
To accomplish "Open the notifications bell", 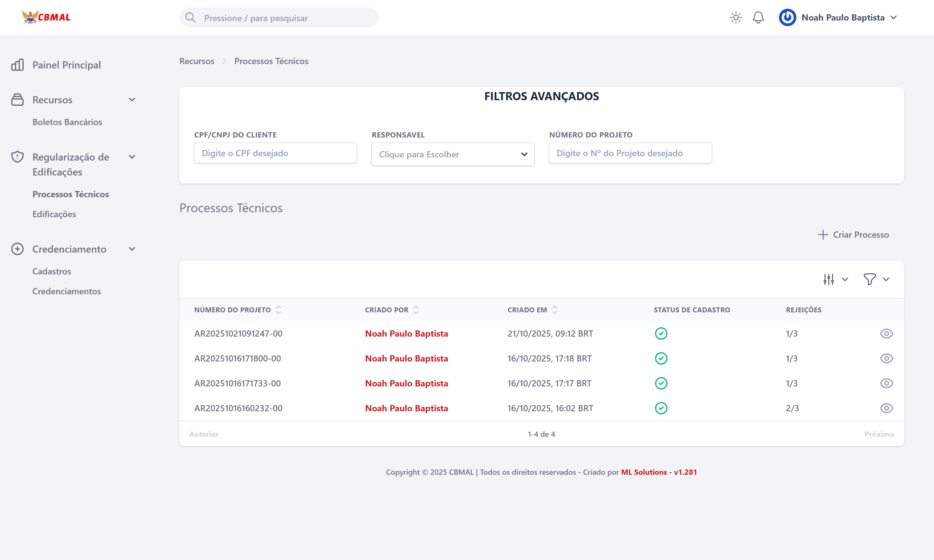I will [x=758, y=17].
